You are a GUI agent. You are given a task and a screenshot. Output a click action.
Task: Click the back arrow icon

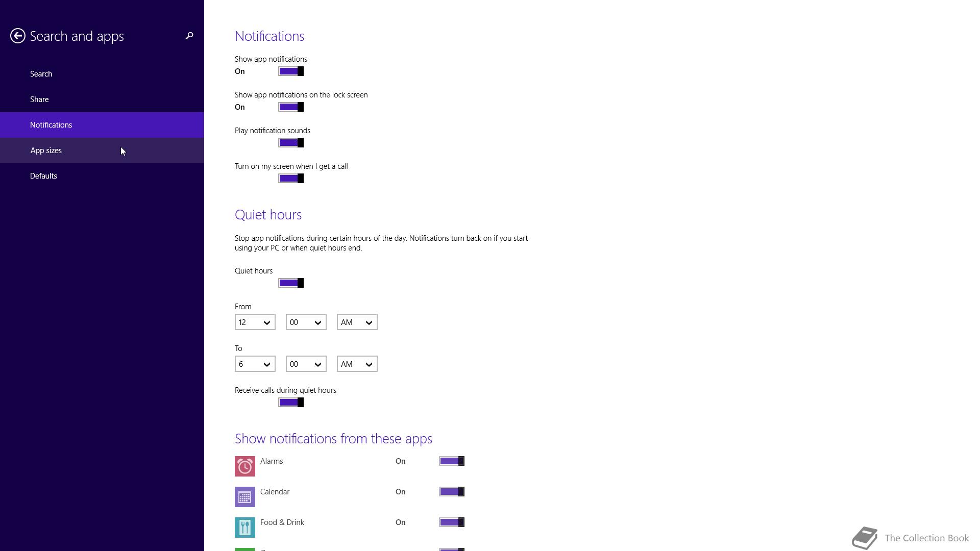pyautogui.click(x=18, y=36)
